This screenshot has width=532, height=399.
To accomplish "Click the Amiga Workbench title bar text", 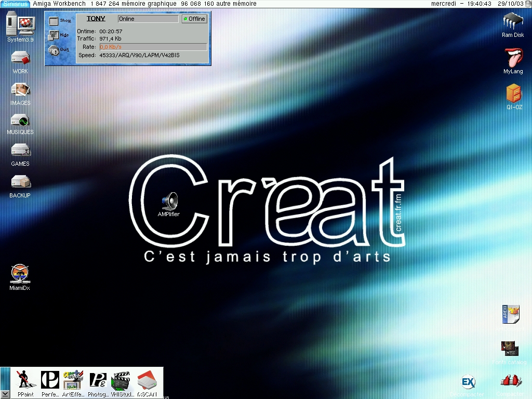I will (x=59, y=4).
